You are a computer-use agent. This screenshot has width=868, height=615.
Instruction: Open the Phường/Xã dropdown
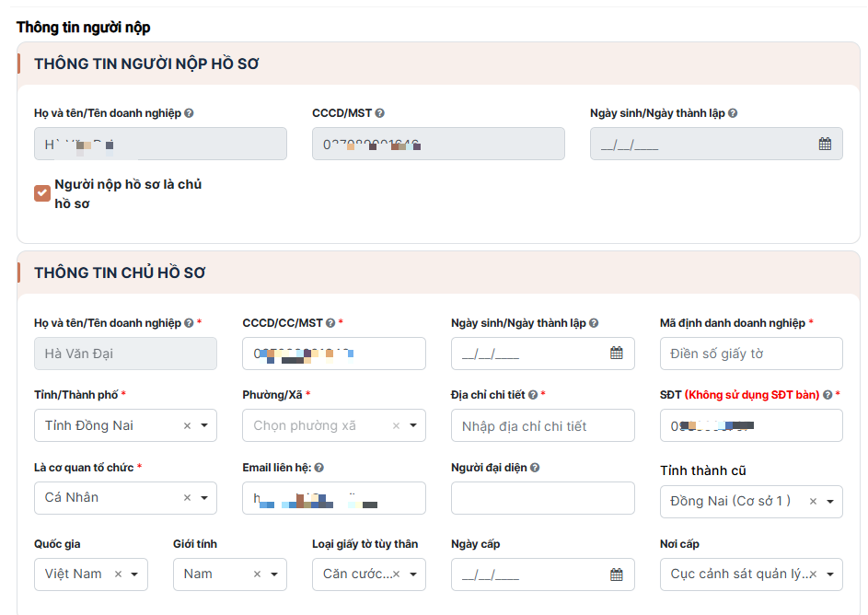tap(412, 426)
